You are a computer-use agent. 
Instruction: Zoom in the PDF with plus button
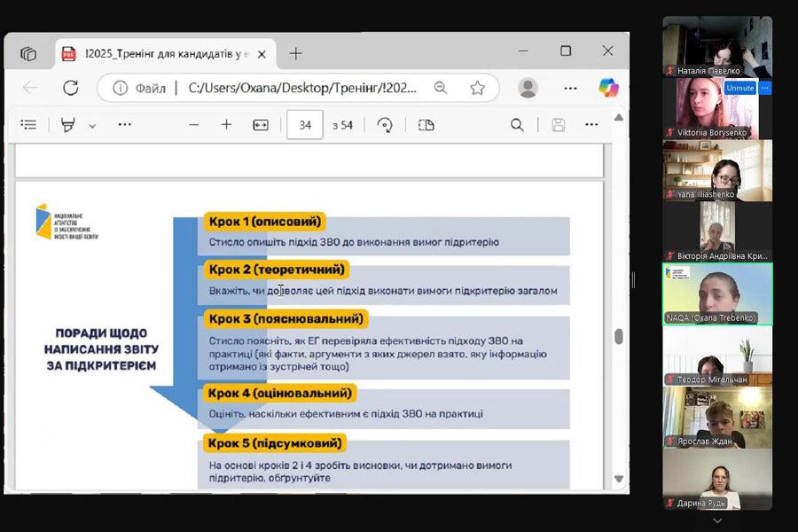click(x=226, y=125)
